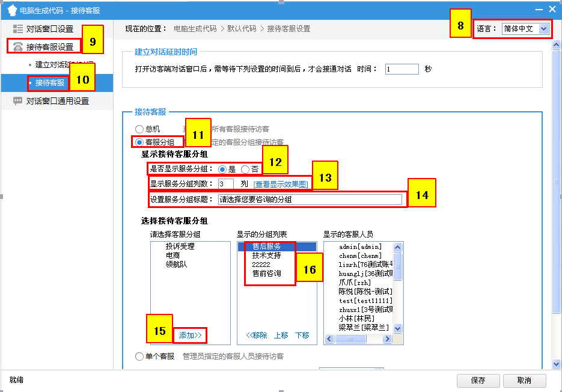The height and width of the screenshot is (392, 562).
Task: Click the 保存 button
Action: click(478, 381)
